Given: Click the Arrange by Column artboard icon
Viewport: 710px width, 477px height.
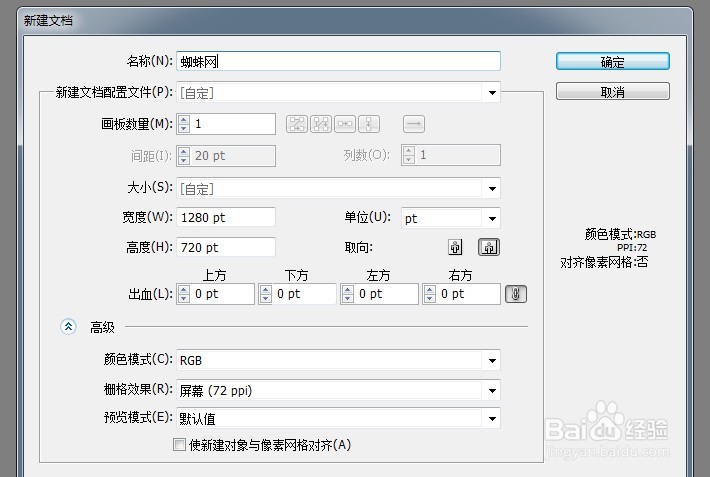Looking at the screenshot, I should pos(369,124).
